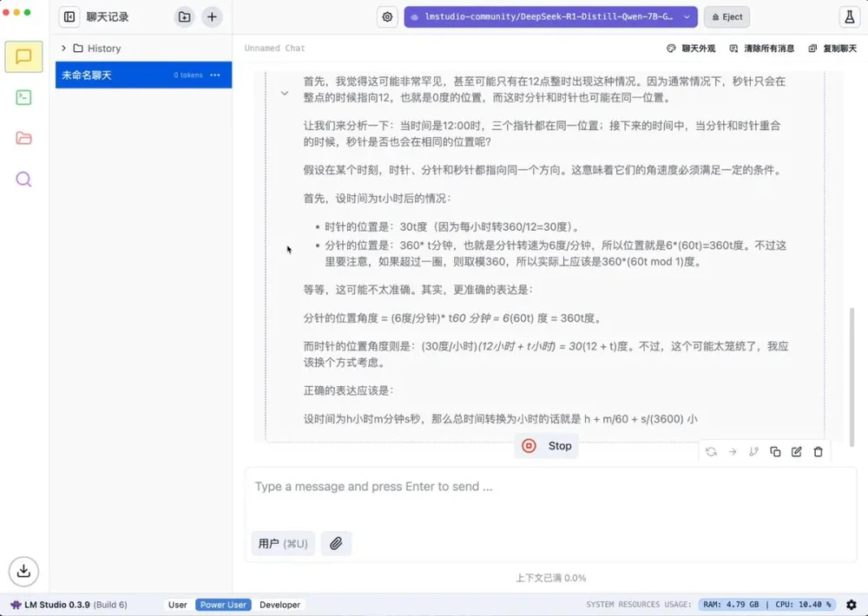This screenshot has height=616, width=868.
Task: Eject the loaded model
Action: pyautogui.click(x=727, y=16)
